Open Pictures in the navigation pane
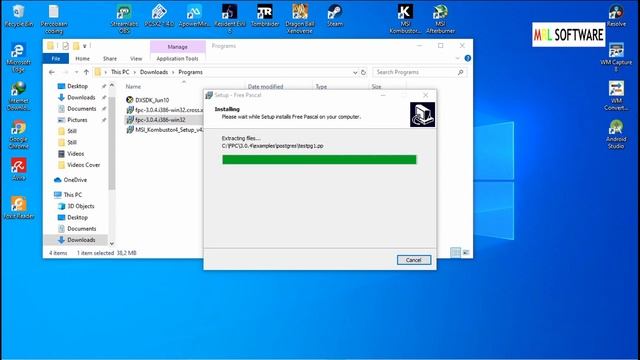The height and width of the screenshot is (360, 640). (77, 120)
